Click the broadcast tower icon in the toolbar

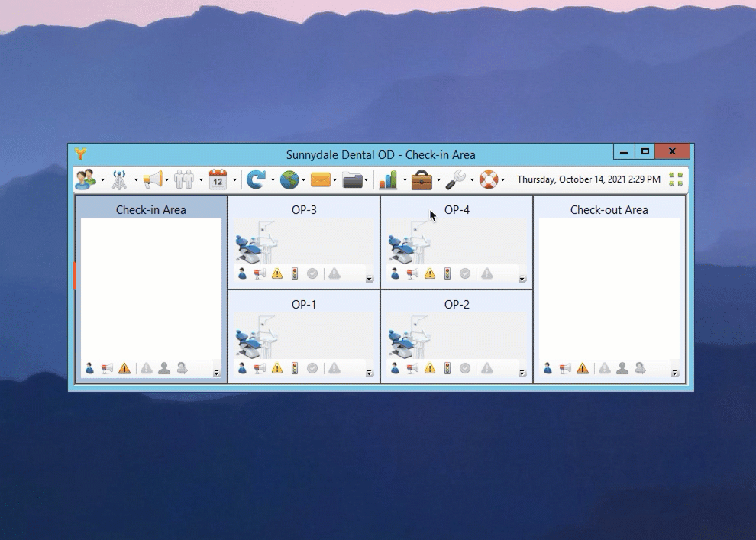119,179
